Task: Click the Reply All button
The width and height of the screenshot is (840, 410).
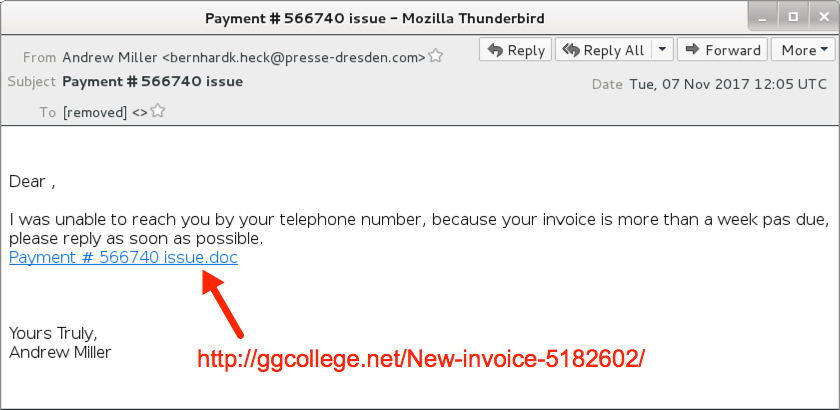Action: coord(604,50)
